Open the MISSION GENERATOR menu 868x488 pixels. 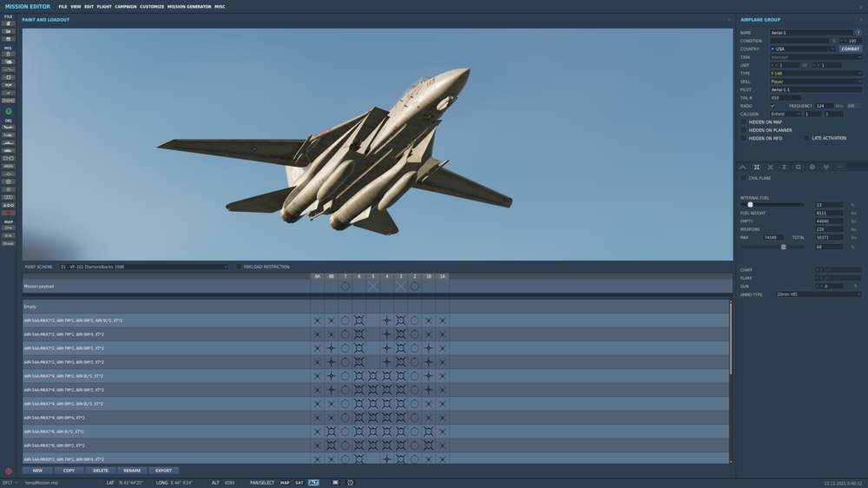[x=189, y=7]
